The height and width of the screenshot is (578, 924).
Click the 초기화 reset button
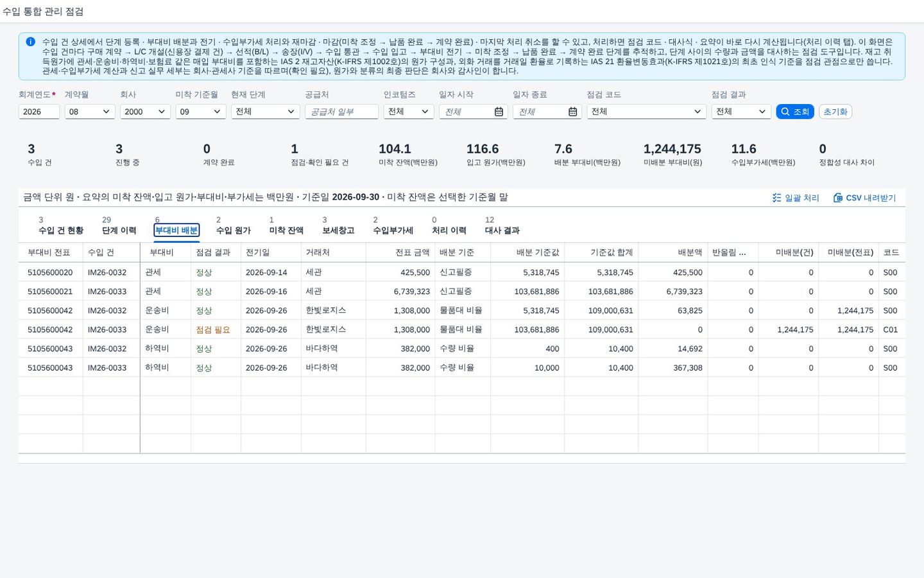tap(835, 112)
